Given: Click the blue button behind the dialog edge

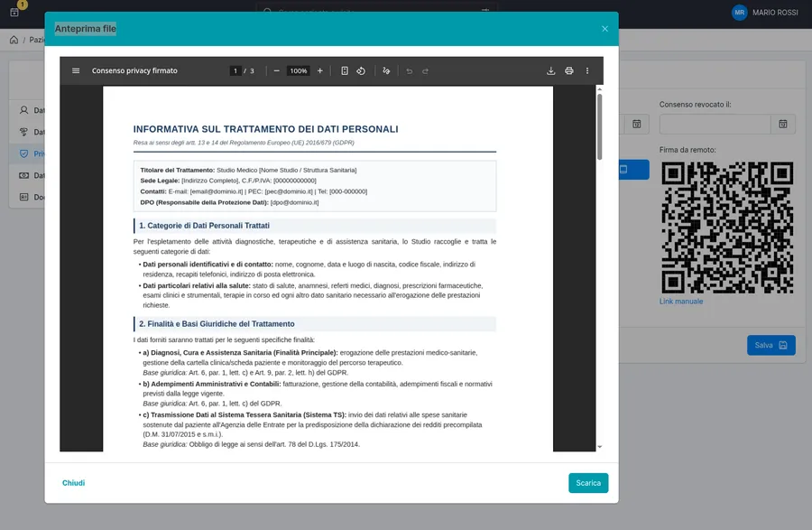Looking at the screenshot, I should (x=633, y=170).
